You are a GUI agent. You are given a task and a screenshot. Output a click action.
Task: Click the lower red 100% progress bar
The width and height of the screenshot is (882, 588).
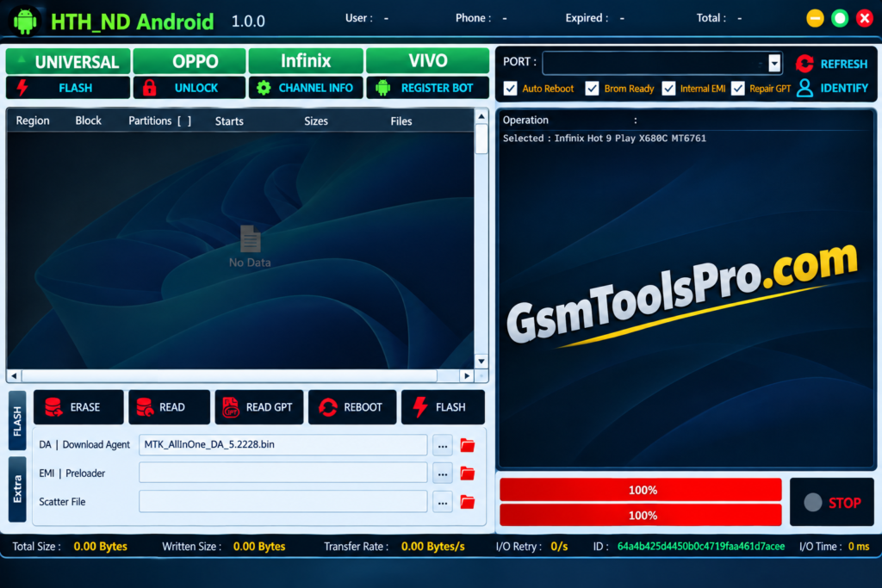point(641,515)
